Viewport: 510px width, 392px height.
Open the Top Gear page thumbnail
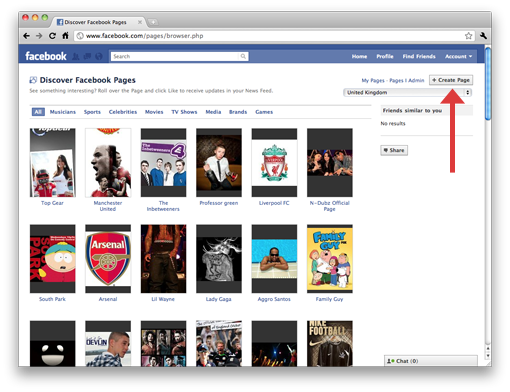pos(53,163)
